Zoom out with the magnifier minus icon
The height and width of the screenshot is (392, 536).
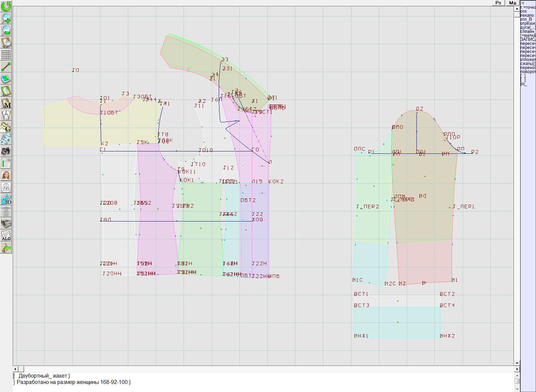pos(6,30)
